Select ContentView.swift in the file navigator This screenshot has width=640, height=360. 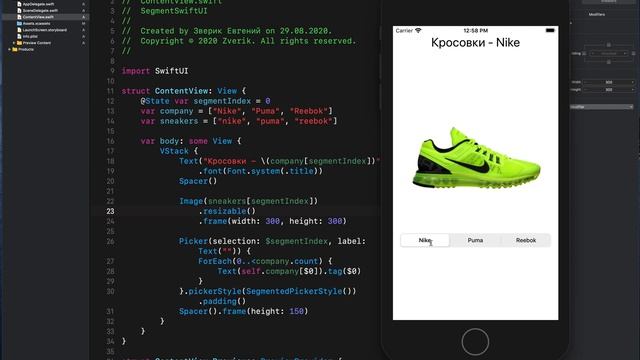[x=38, y=17]
